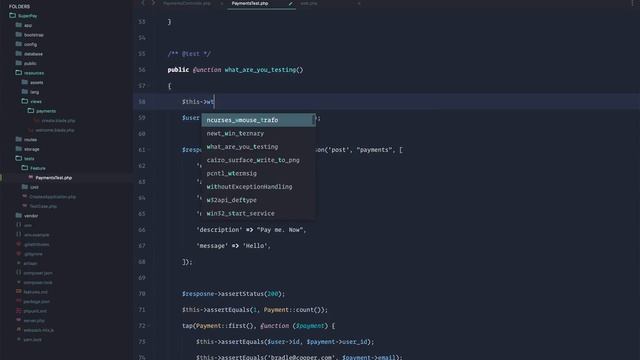
Task: Click the autocomplete popup scrollbar
Action: [x=313, y=119]
